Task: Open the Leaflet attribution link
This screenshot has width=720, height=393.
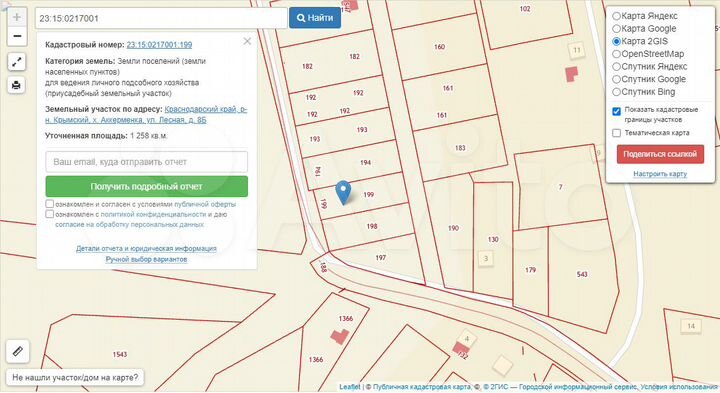Action: 349,387
